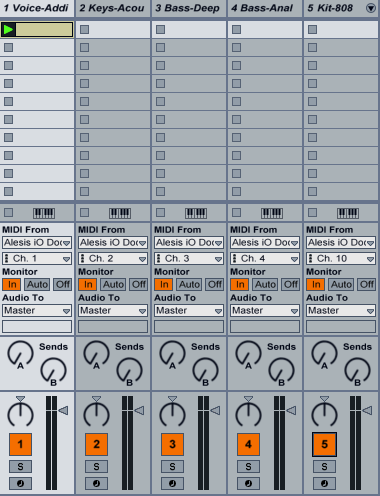Screen dimensions: 380x496
Task: Set track 3 monitor to In
Action: (164, 285)
